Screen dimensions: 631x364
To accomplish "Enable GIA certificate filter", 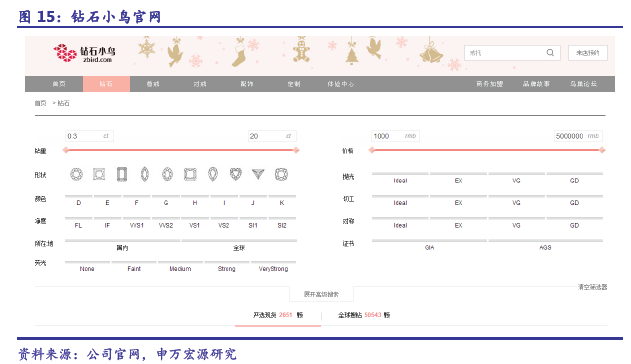I will [429, 245].
